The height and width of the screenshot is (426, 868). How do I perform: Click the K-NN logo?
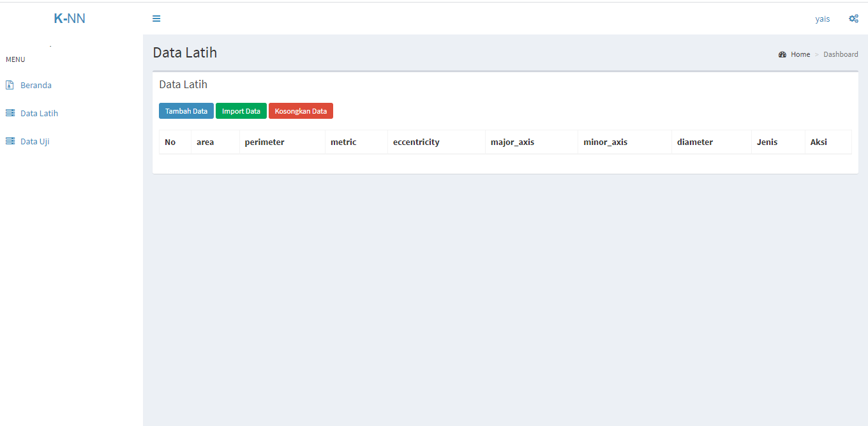coord(70,19)
